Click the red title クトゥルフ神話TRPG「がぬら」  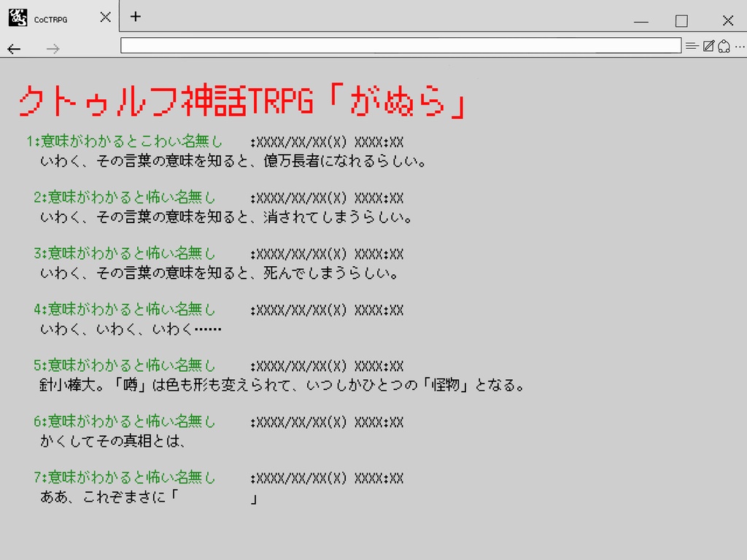point(241,101)
